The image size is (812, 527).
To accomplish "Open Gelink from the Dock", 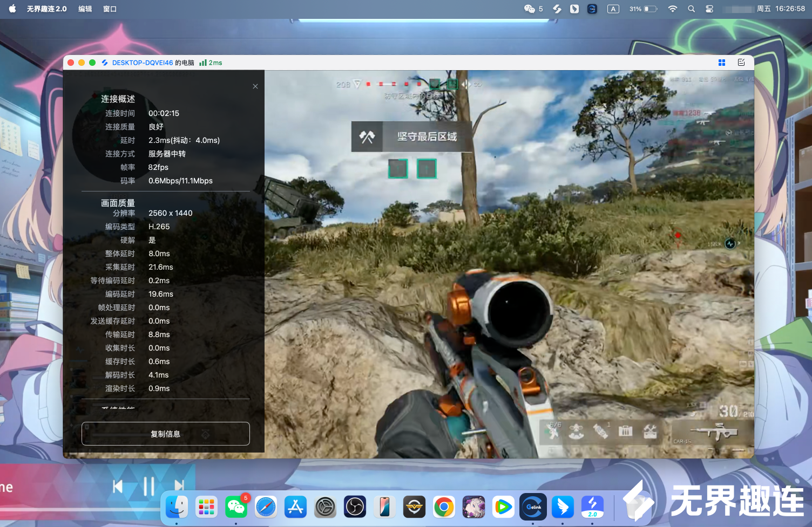I will [x=533, y=507].
